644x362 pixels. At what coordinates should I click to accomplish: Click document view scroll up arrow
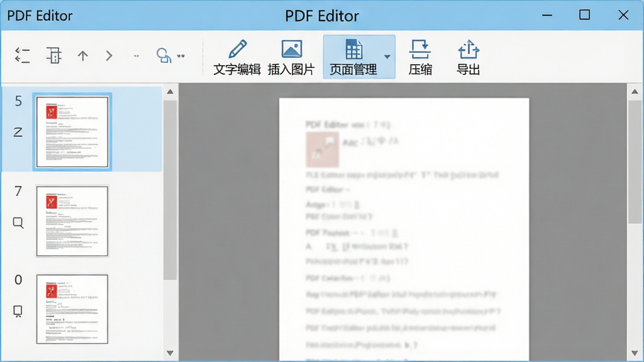(x=635, y=92)
